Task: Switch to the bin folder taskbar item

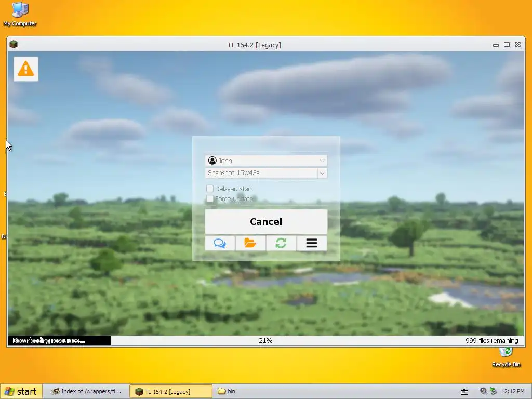Action: [x=227, y=392]
